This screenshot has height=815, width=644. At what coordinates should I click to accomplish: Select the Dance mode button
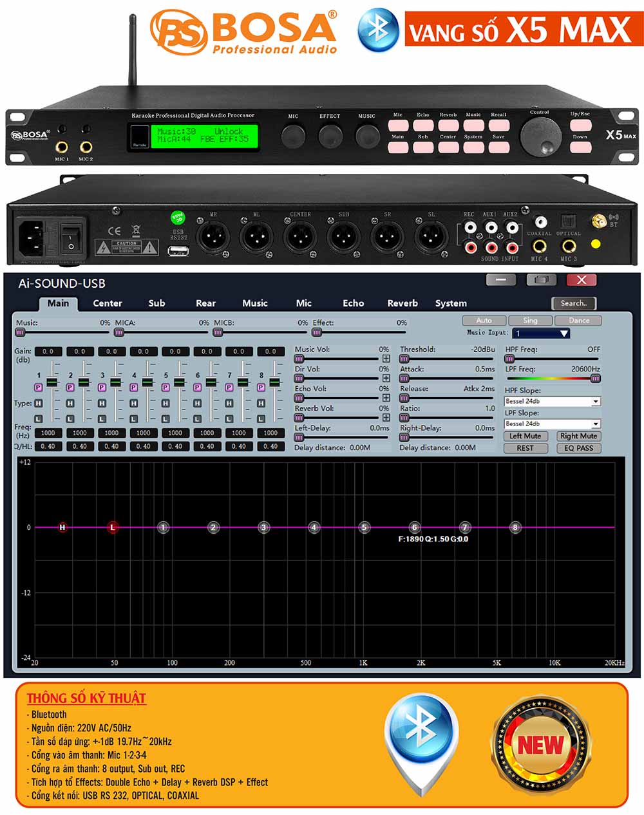[x=579, y=320]
